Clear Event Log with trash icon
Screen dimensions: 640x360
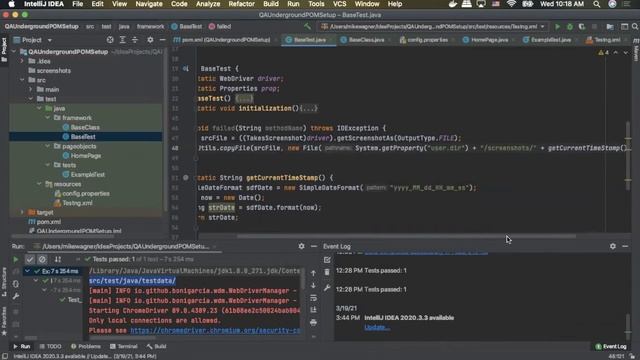[x=327, y=272]
